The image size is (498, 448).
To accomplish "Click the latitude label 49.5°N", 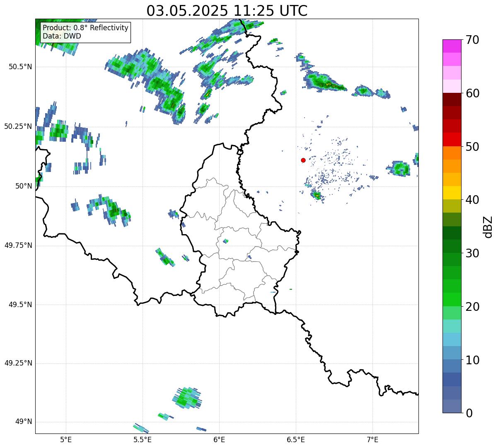I will [20, 305].
